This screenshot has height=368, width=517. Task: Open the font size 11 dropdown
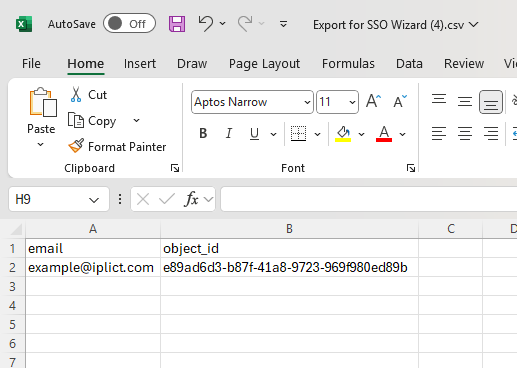click(x=352, y=102)
